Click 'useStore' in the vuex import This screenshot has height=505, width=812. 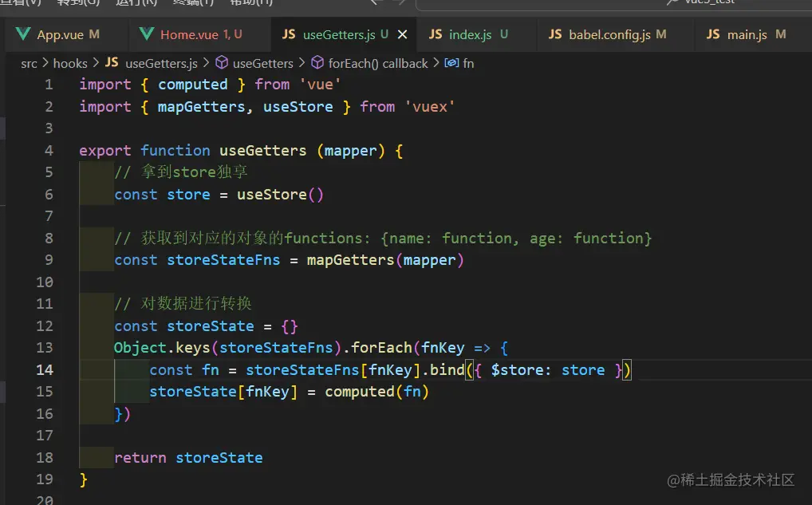(x=298, y=107)
